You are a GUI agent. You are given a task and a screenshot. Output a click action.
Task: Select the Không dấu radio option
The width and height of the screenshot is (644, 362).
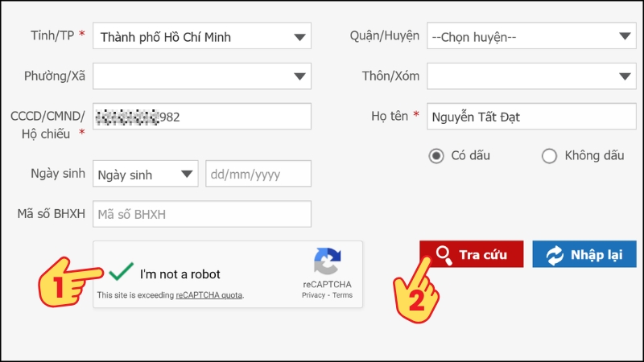click(549, 156)
